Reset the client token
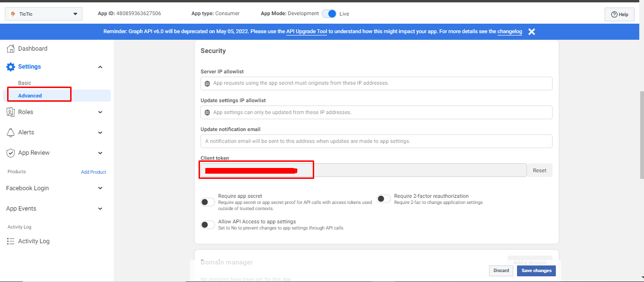 [x=539, y=170]
